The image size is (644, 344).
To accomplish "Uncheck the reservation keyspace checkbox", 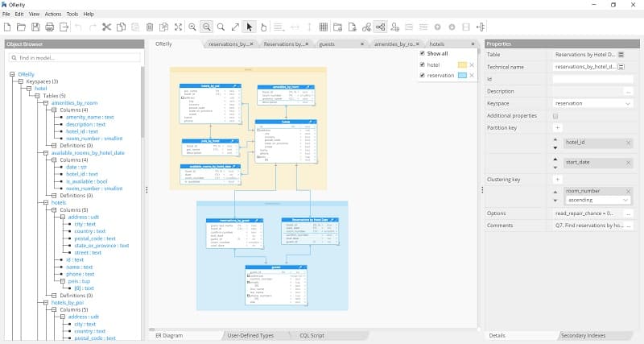I will [x=422, y=75].
